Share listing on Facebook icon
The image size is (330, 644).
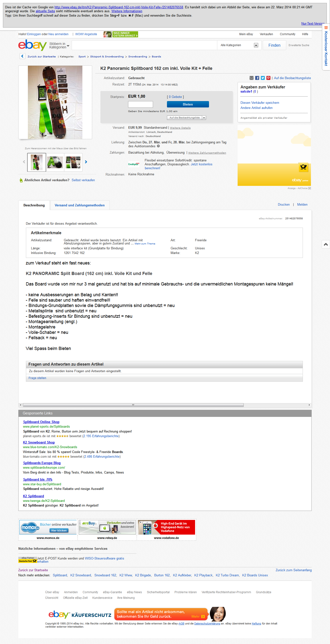pyautogui.click(x=257, y=78)
